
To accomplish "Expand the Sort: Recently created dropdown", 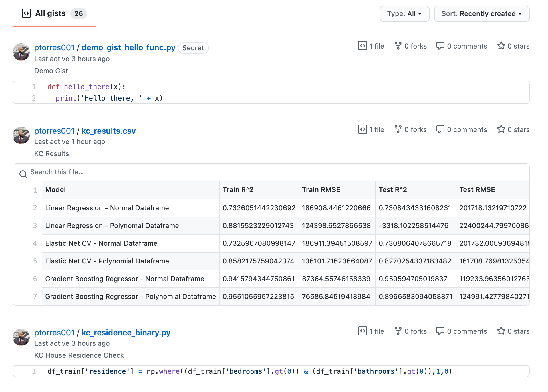I will point(481,14).
